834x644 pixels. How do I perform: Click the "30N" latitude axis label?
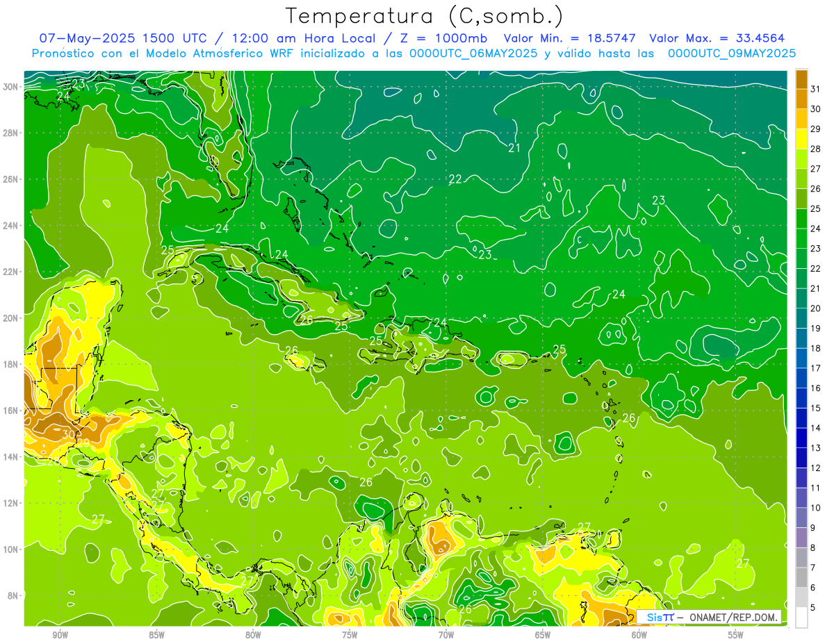coord(10,87)
